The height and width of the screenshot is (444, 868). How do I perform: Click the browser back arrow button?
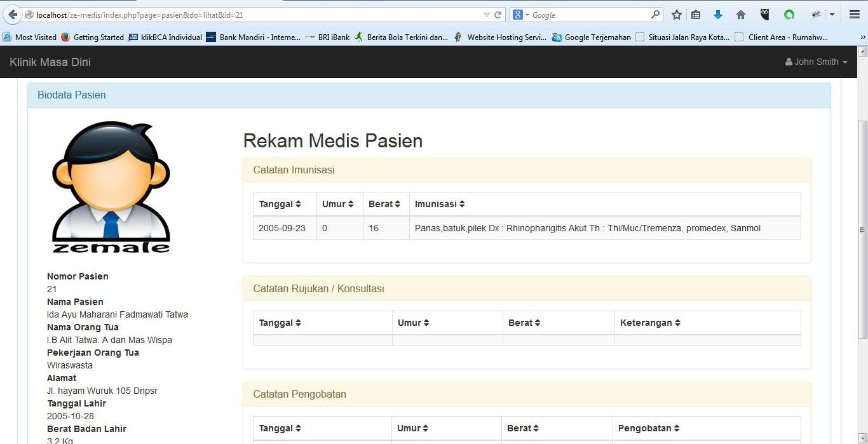(x=12, y=15)
